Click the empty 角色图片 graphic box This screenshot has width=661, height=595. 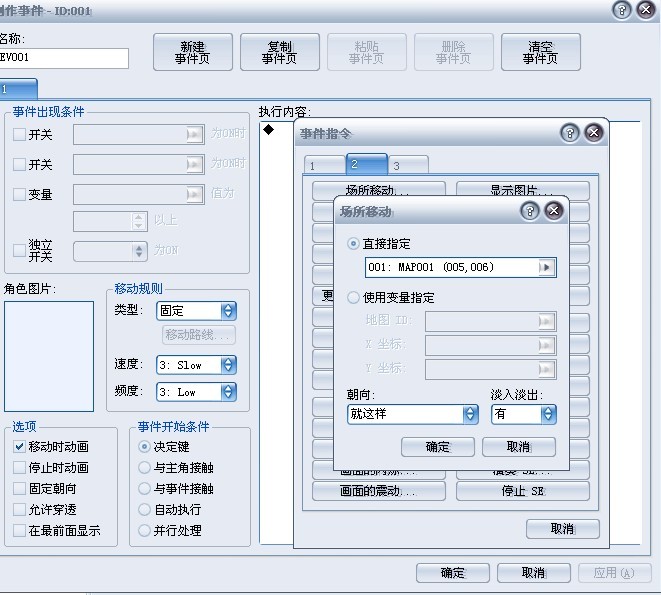[49, 356]
